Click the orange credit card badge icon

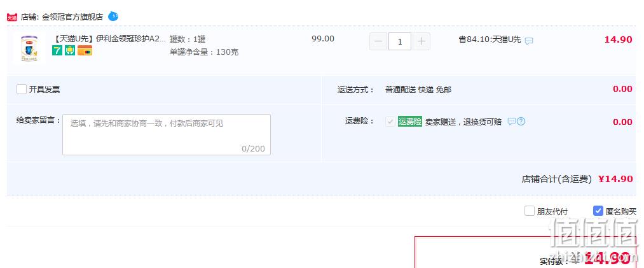[85, 50]
